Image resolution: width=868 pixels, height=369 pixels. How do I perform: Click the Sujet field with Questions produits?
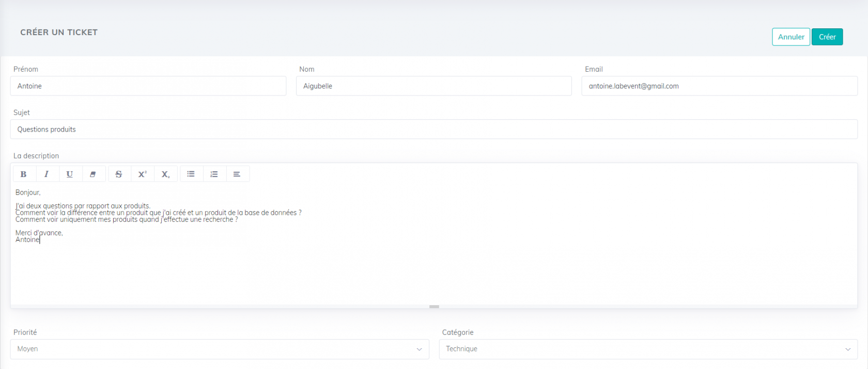(x=433, y=130)
